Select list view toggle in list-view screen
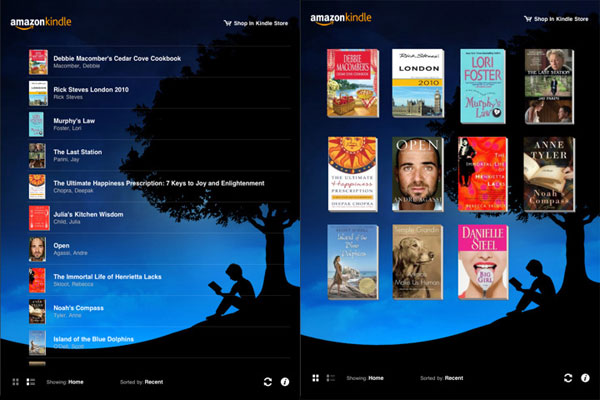 tap(31, 381)
